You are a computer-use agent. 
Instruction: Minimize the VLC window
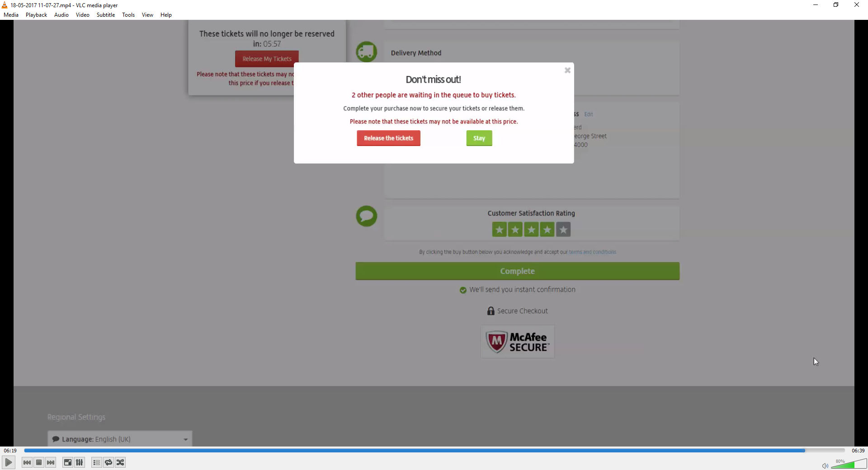(816, 5)
